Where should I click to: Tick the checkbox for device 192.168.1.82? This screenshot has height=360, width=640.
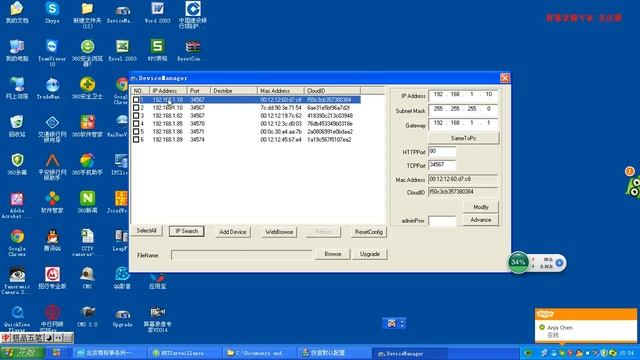pyautogui.click(x=136, y=116)
